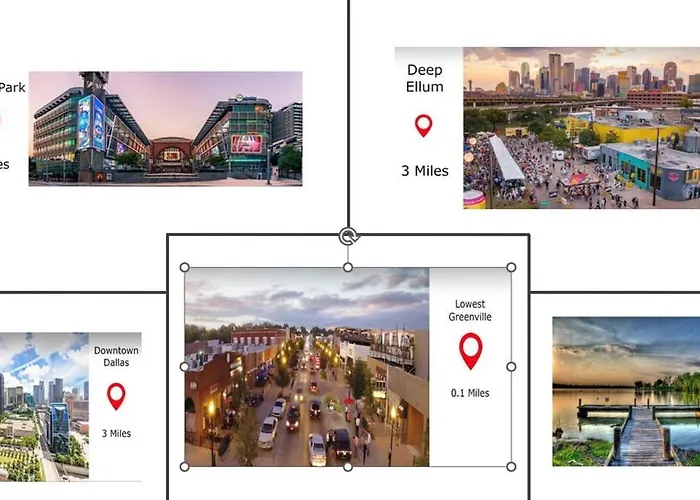Select the arena plaza photo with billboards
This screenshot has width=700, height=500.
165,128
